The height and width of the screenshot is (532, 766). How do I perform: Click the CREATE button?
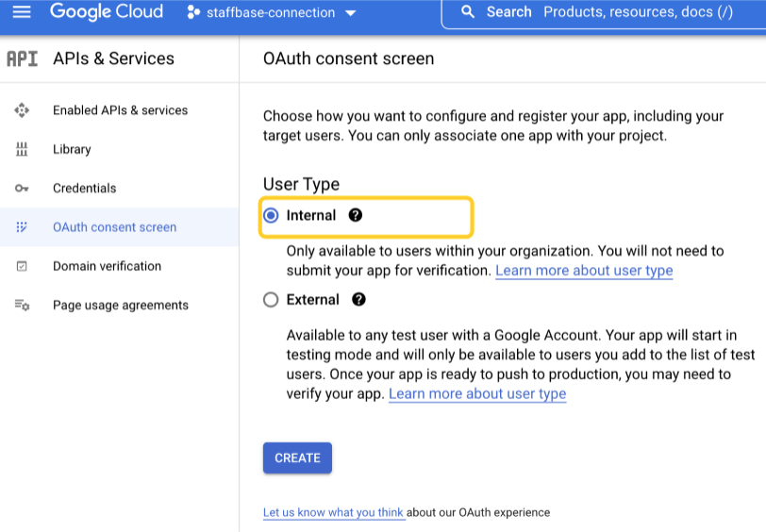pyautogui.click(x=297, y=458)
